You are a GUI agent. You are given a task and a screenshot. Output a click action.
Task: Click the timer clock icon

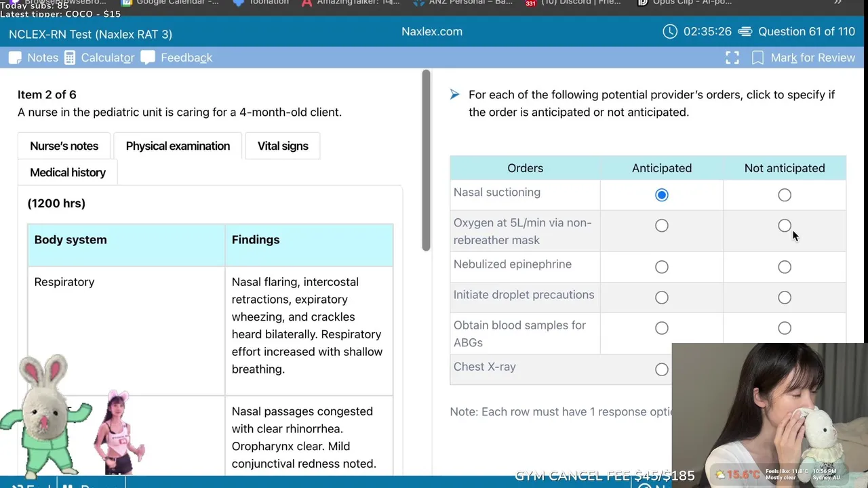(670, 31)
